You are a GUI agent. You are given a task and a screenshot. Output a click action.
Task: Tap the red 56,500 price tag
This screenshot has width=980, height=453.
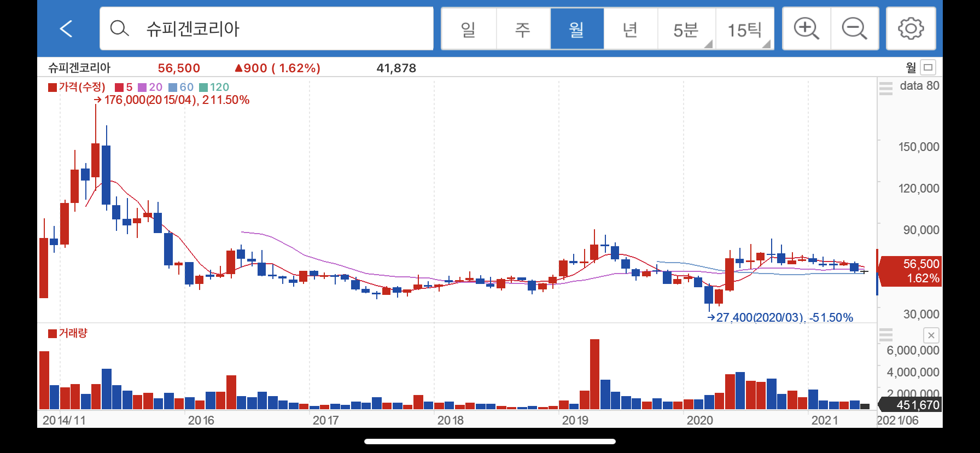point(909,271)
